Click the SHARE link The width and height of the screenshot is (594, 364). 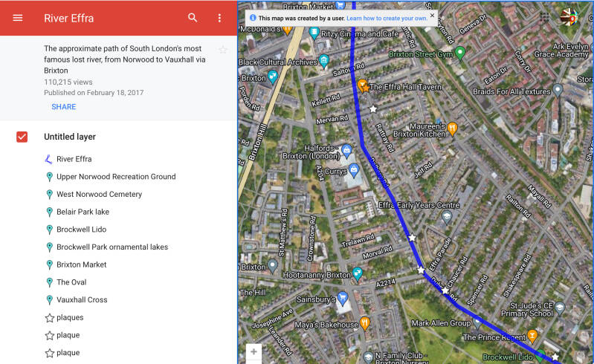(64, 107)
